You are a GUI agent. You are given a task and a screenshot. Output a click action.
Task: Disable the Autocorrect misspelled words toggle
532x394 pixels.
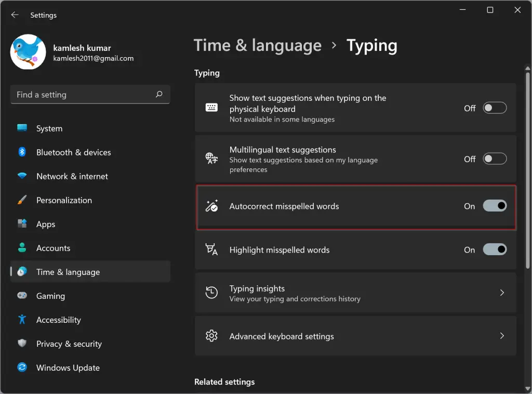tap(494, 206)
